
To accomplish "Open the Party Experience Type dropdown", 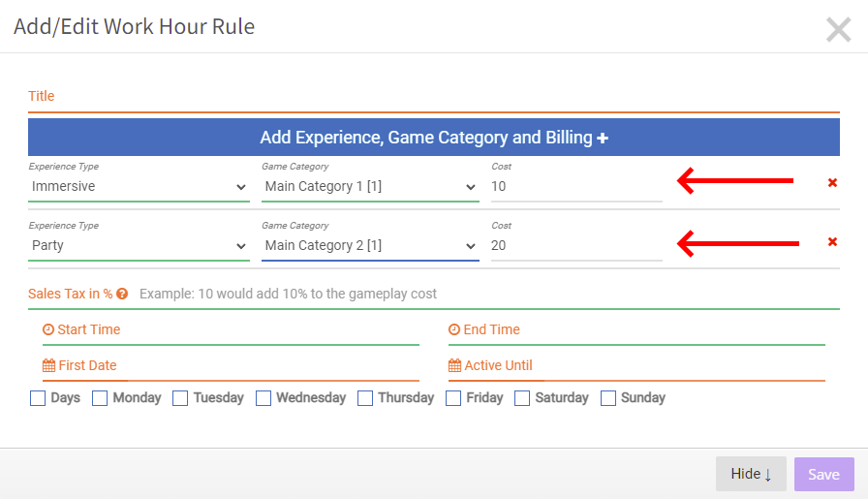I will point(139,245).
